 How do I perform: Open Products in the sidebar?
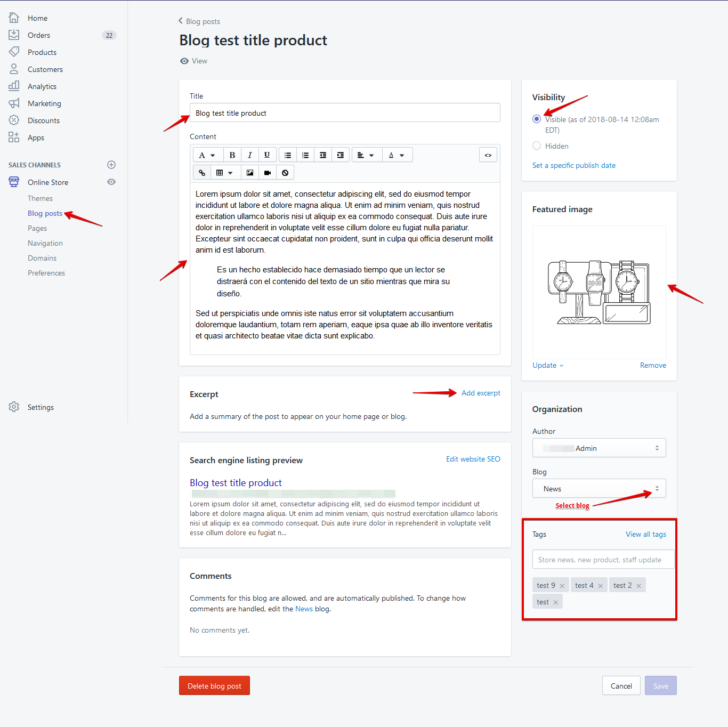42,52
